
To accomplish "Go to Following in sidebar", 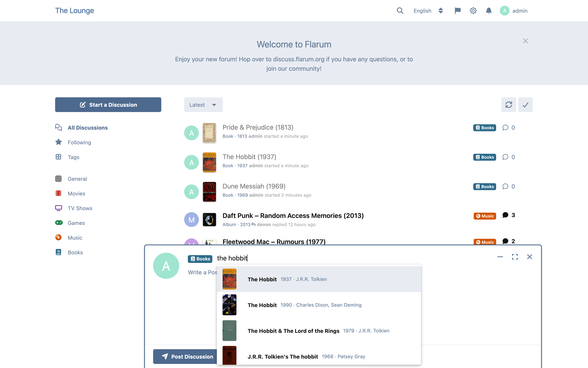I will pyautogui.click(x=73, y=142).
